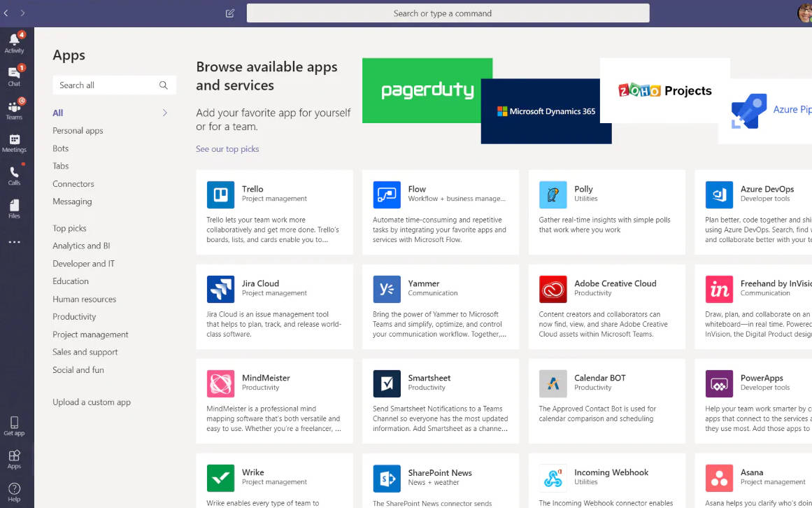
Task: Click the PagerDuty featured banner
Action: (x=427, y=90)
